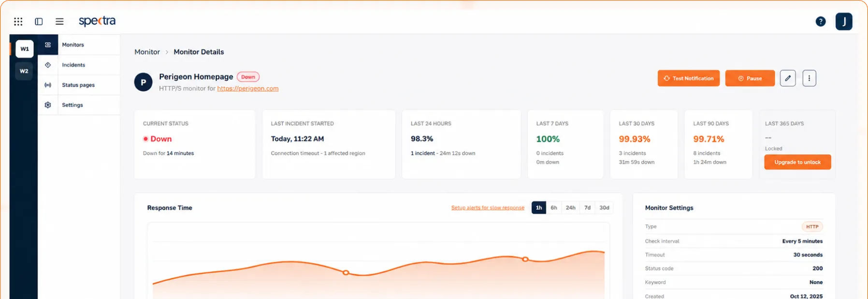Select the 30d response time range
Viewport: 868px width, 299px height.
point(604,208)
